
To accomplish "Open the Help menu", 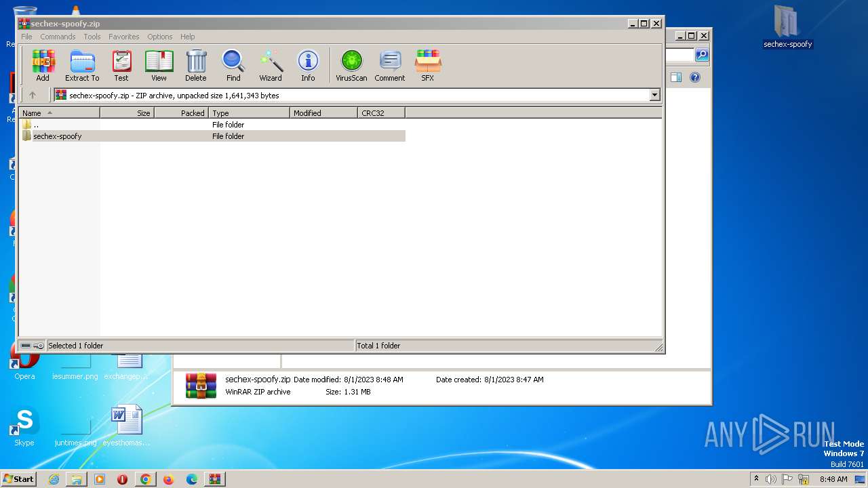I will pyautogui.click(x=188, y=37).
